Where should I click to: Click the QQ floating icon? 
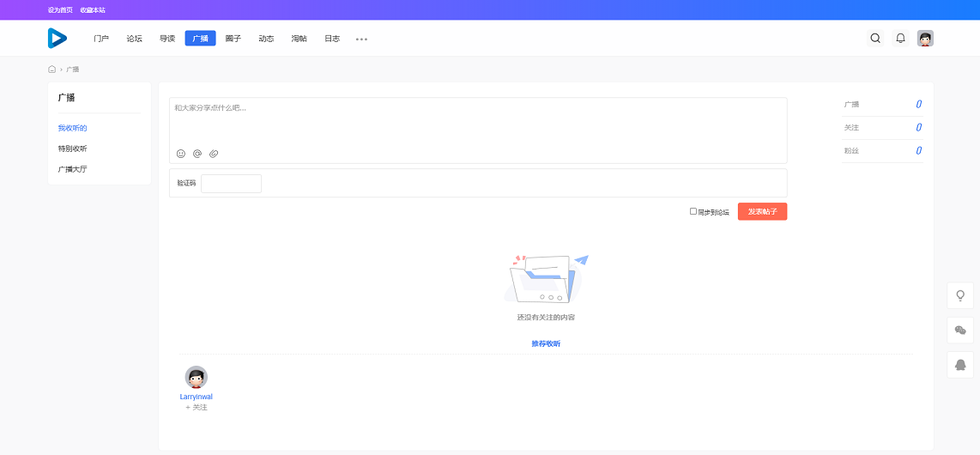pyautogui.click(x=960, y=365)
